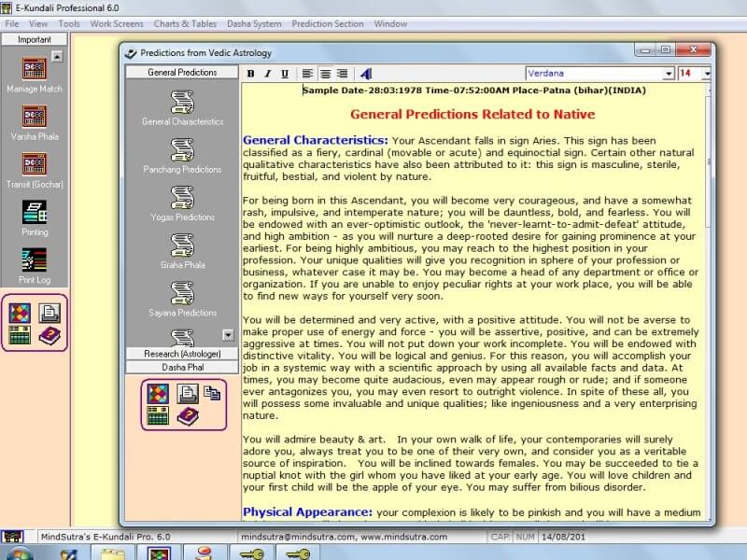Screen dimensions: 747x560
Task: Click the 'Physical Appearance:' heading
Action: click(x=307, y=511)
